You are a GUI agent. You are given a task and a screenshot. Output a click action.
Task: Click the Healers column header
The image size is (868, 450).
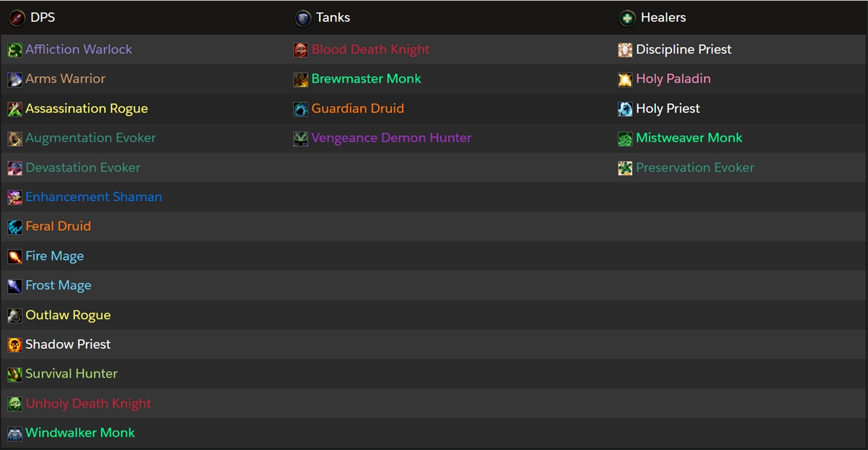(x=663, y=17)
